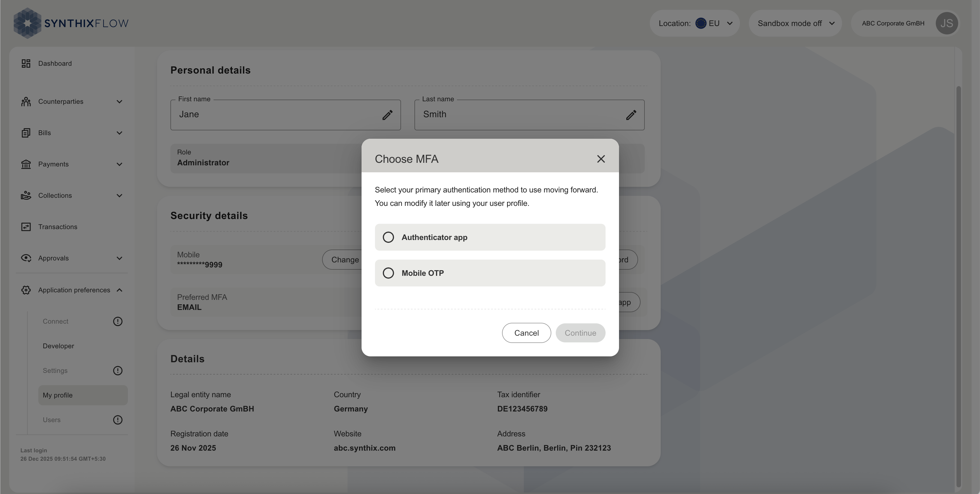Screen dimensions: 980x494
Task: Open the Sandbox mode dropdown
Action: [795, 23]
